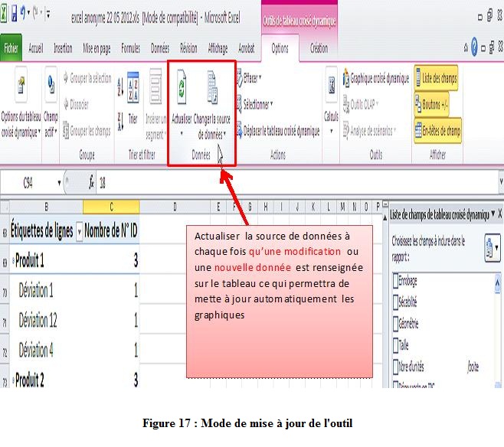Open the Excel application icon menu
The image size is (504, 447).
tap(3, 15)
